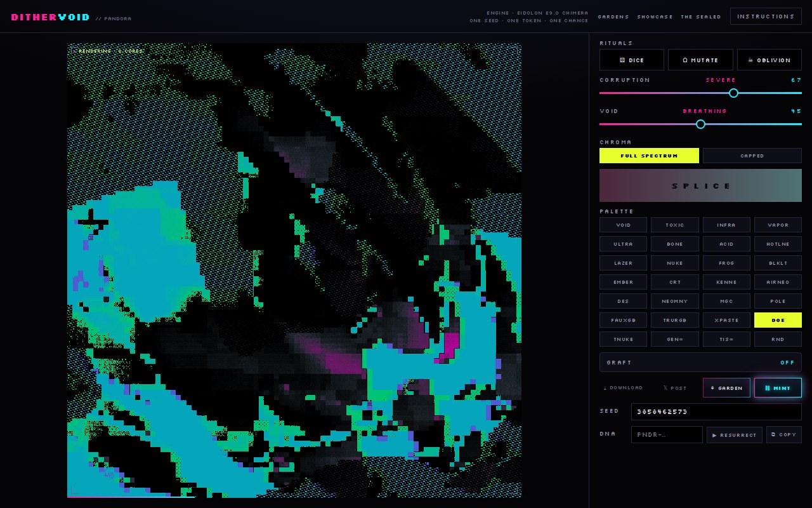Copy the DNA string
812x508 pixels.
pos(784,435)
